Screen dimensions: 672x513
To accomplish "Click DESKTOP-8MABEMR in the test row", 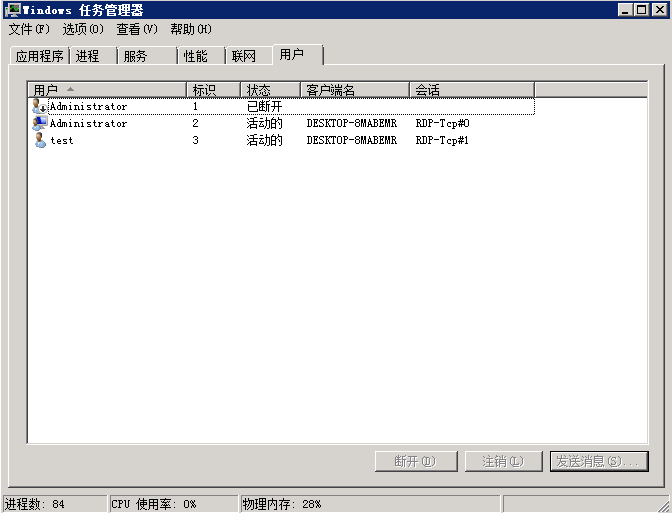I will (x=351, y=140).
